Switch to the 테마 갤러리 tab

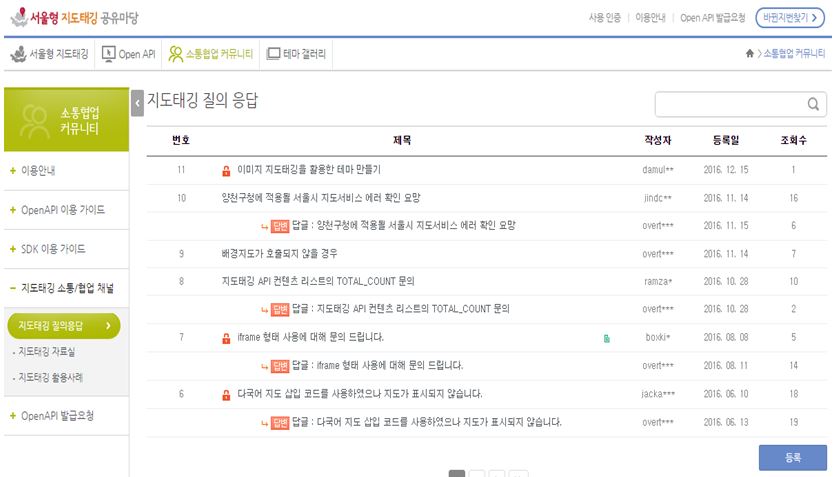tap(296, 54)
